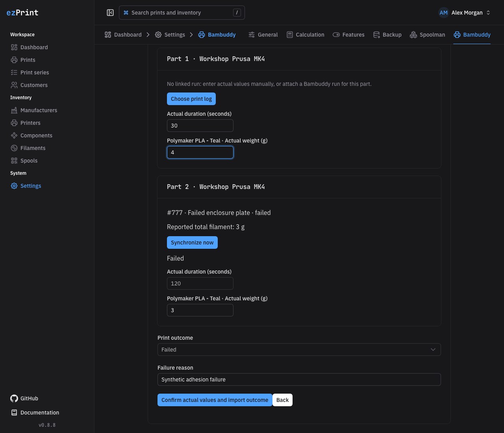Go to Dashboard in the breadcrumb
Image resolution: width=504 pixels, height=433 pixels.
123,35
